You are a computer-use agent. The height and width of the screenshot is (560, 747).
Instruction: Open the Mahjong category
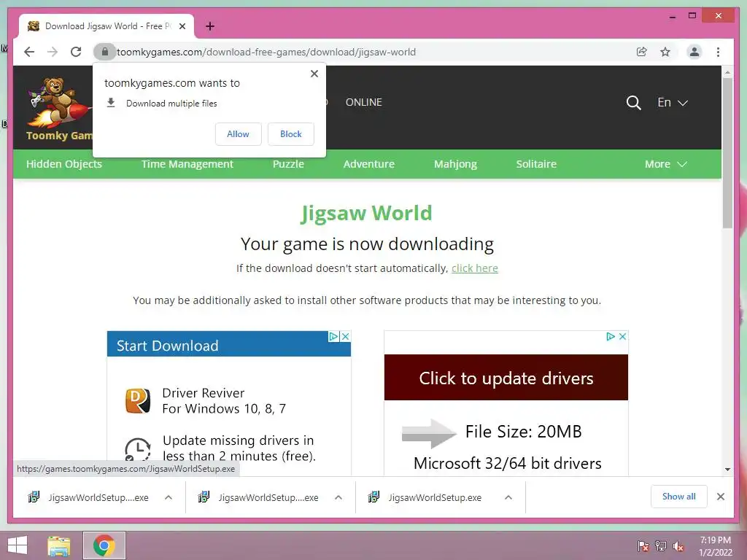455,164
